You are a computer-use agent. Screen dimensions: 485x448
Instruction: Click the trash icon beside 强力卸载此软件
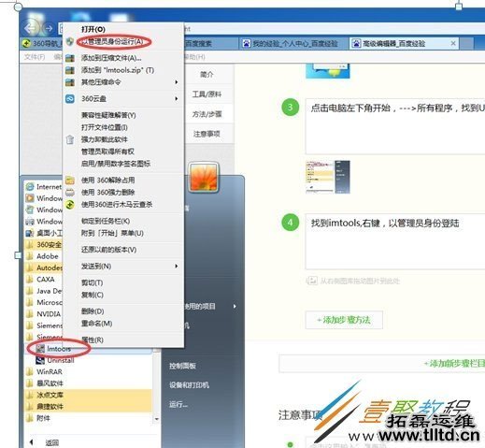click(x=70, y=139)
